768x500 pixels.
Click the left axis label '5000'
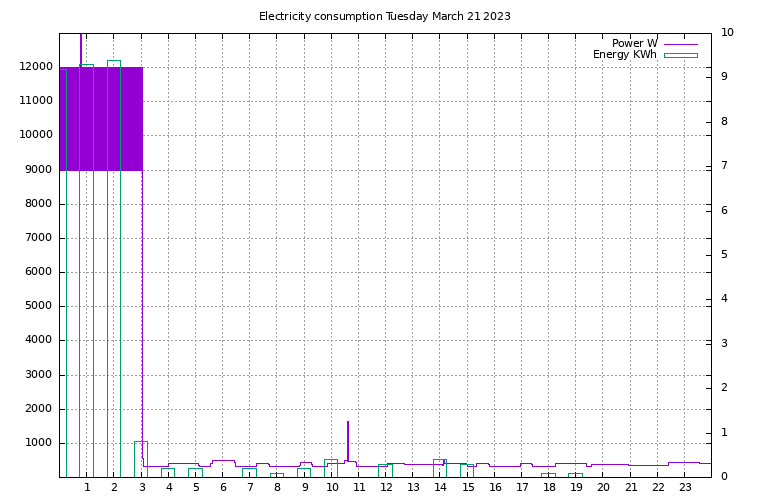(38, 306)
